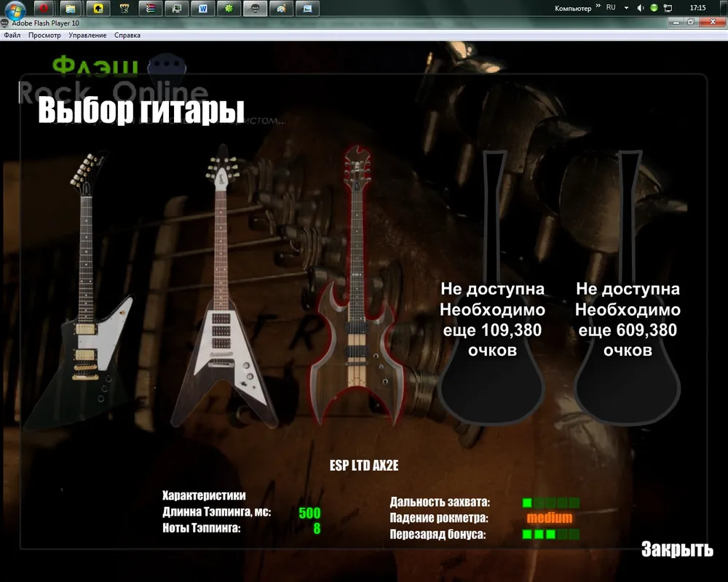Image resolution: width=728 pixels, height=582 pixels.
Task: Click the Flash Player title bar icon
Action: 4,23
